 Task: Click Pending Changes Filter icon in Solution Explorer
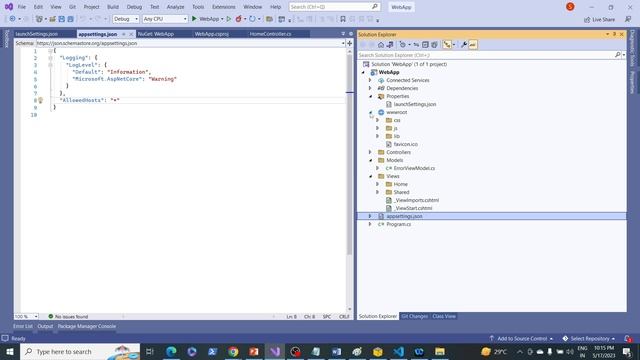tap(402, 45)
